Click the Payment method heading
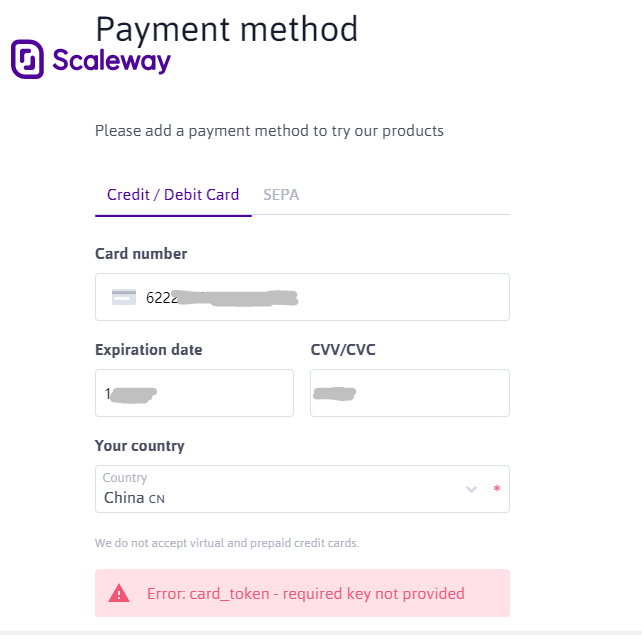Image resolution: width=642 pixels, height=635 pixels. 227,29
